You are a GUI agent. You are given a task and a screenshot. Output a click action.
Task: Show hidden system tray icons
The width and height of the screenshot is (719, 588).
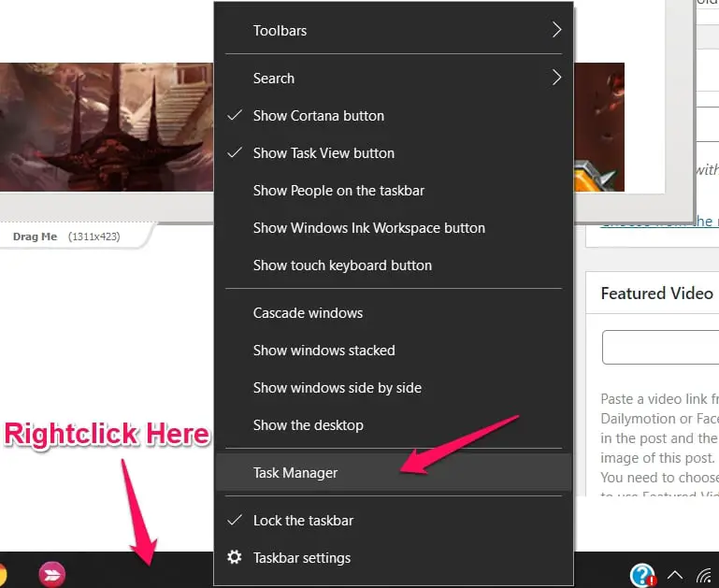675,575
